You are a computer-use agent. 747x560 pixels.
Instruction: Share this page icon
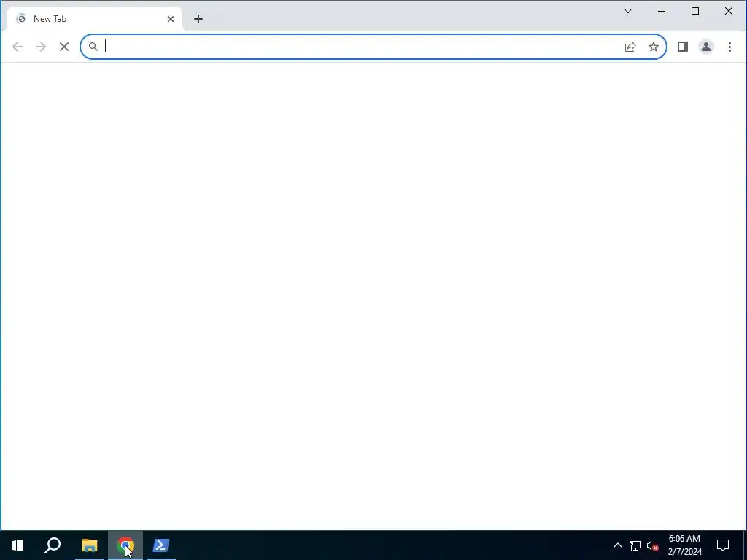tap(630, 47)
